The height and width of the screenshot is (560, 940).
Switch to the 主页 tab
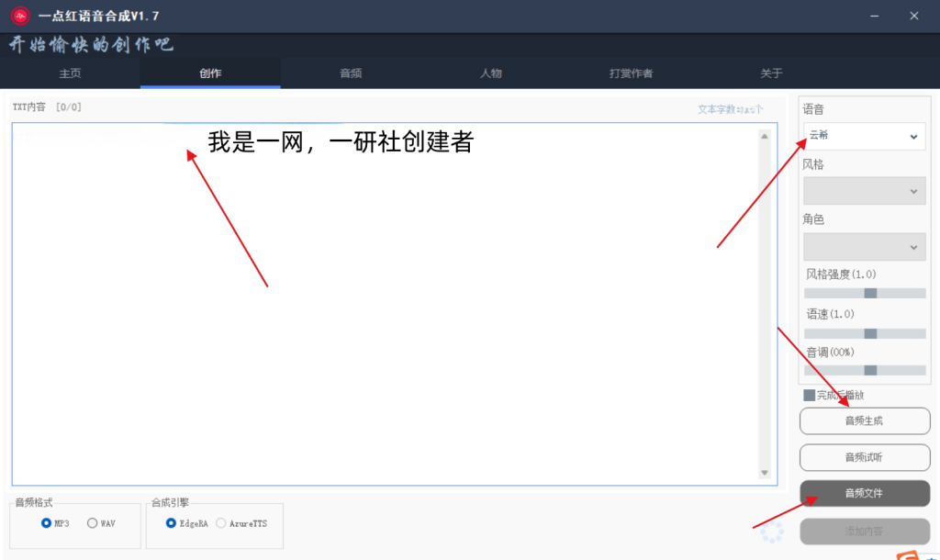[70, 73]
